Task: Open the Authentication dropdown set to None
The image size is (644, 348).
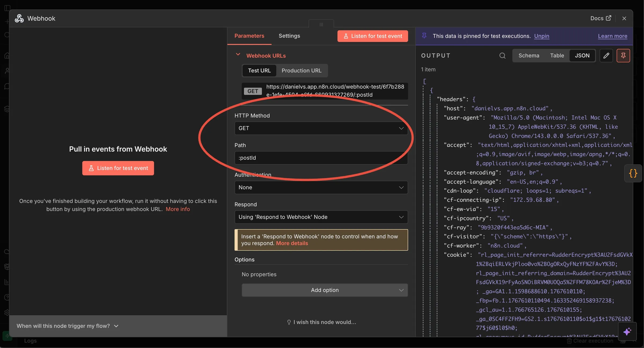Action: pos(321,187)
